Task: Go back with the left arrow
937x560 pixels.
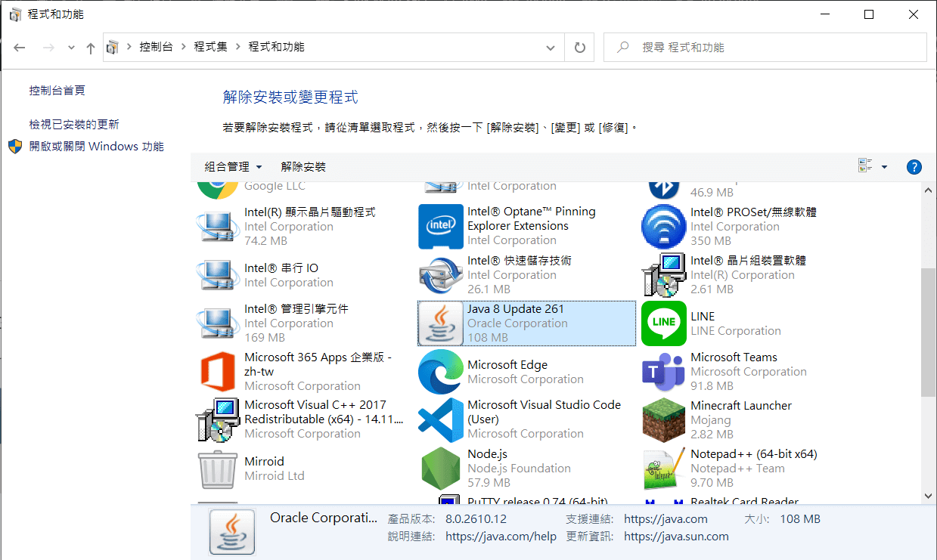Action: (20, 48)
